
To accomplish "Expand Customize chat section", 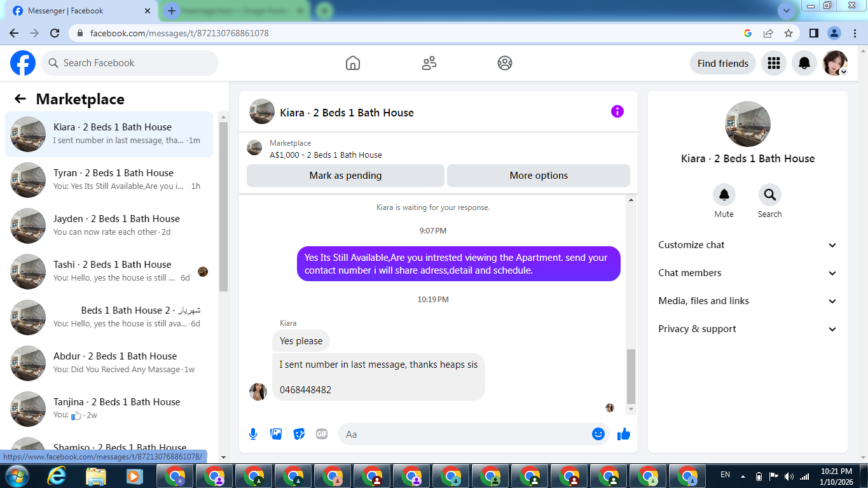I will 747,245.
